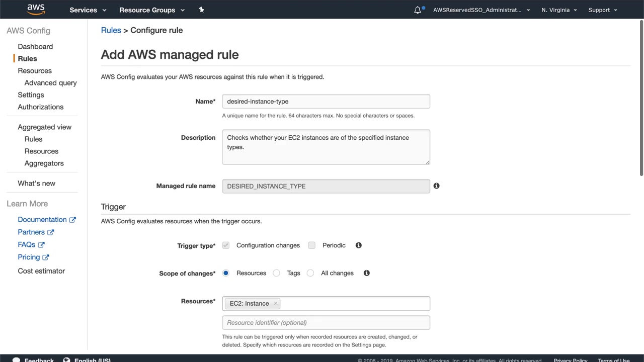Choose the All changes radio option
The image size is (644, 362).
pos(310,273)
